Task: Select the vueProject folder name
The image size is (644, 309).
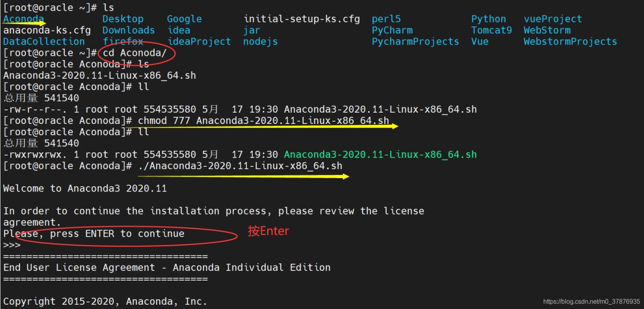Action: [x=552, y=19]
